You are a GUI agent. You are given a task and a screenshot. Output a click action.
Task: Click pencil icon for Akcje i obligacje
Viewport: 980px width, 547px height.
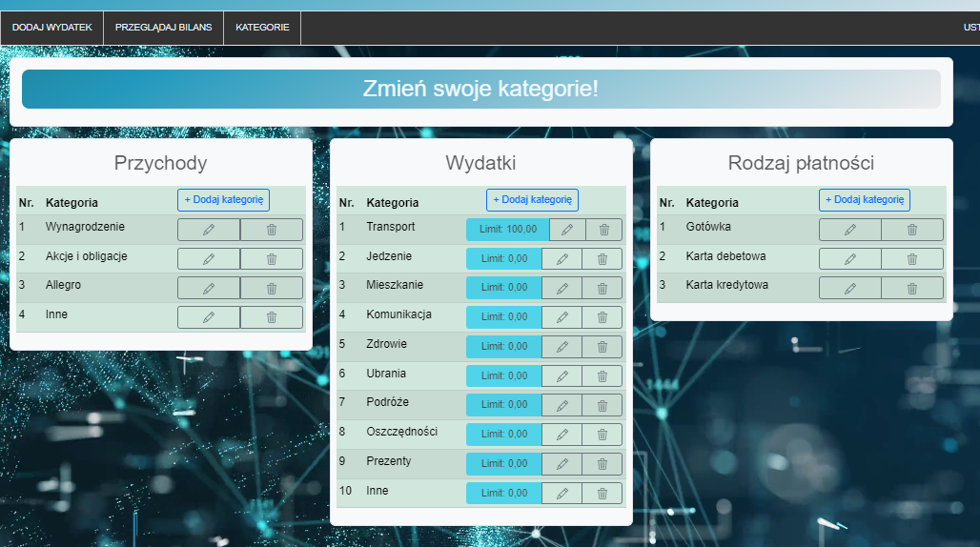pos(209,259)
